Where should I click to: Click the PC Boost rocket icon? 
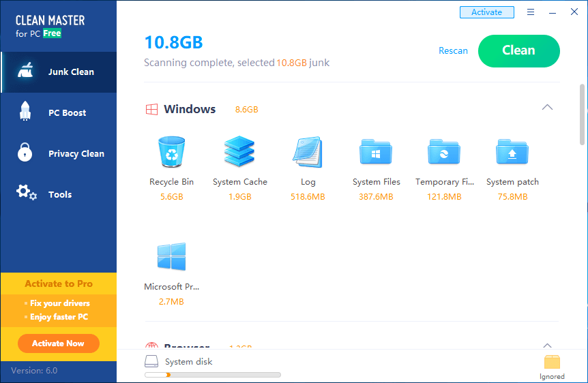pos(25,111)
